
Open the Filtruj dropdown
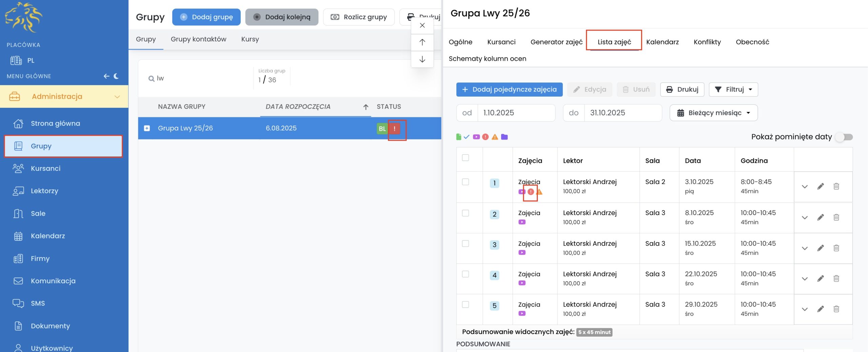[733, 90]
